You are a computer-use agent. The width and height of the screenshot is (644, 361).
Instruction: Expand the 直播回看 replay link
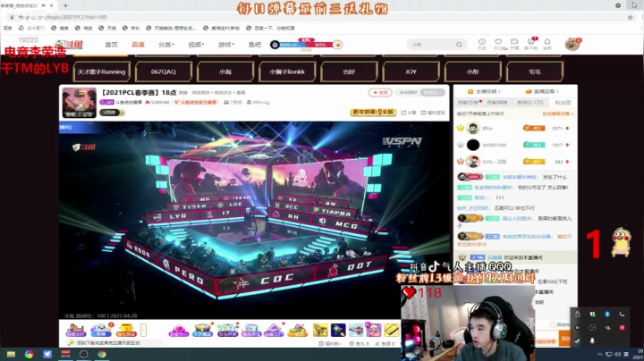tap(542, 91)
